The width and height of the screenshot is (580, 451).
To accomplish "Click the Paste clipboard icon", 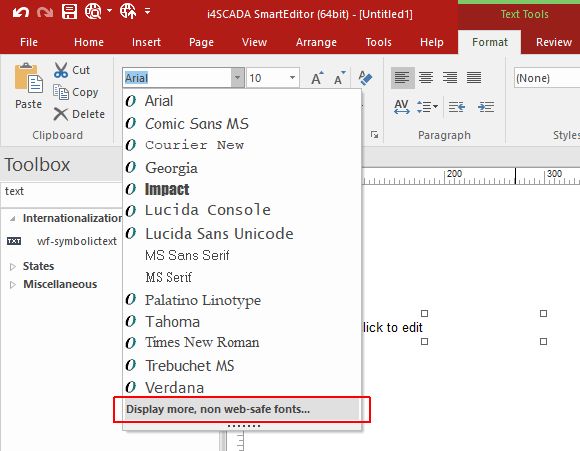I will (x=28, y=79).
